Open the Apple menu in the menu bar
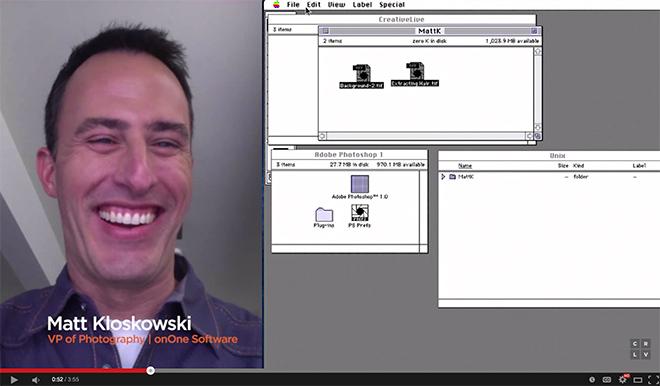The height and width of the screenshot is (386, 660). click(x=277, y=5)
